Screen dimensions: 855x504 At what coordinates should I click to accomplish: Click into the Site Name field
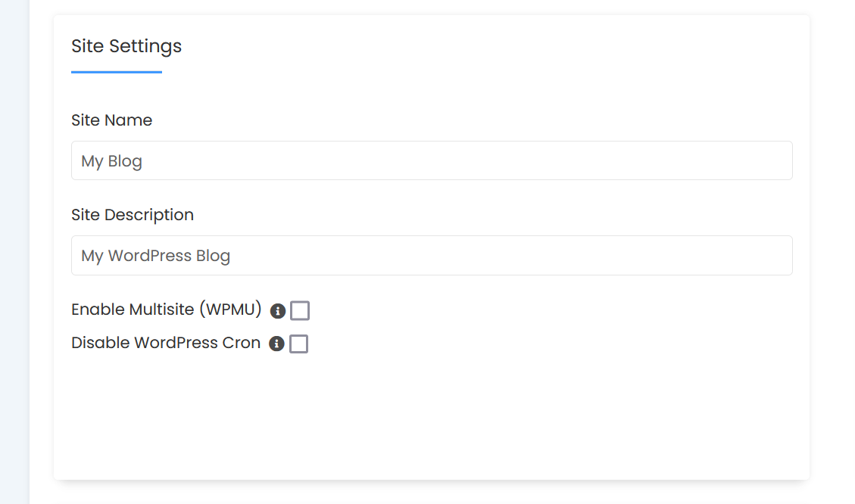click(432, 160)
